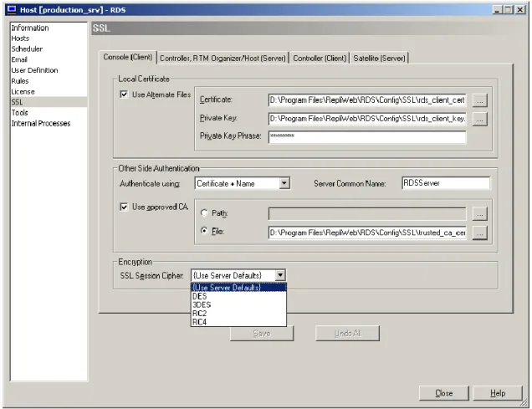Click the Server Common Name field
This screenshot has width=532, height=409.
pyautogui.click(x=446, y=183)
